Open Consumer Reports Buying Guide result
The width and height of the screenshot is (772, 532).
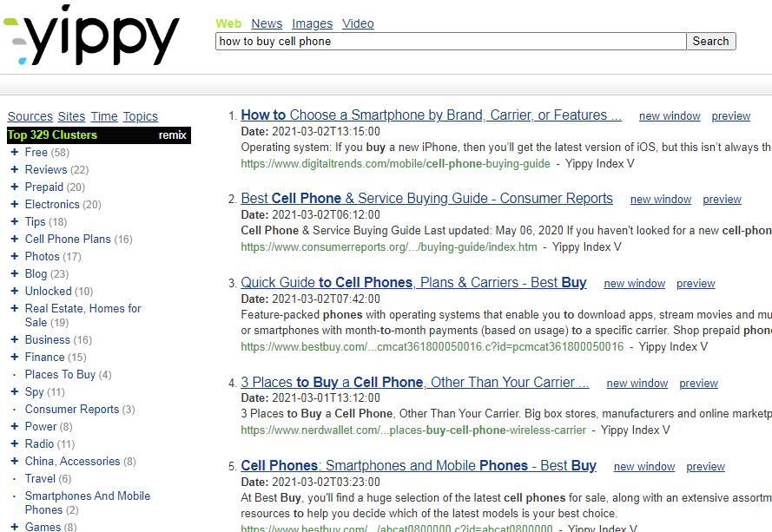426,199
